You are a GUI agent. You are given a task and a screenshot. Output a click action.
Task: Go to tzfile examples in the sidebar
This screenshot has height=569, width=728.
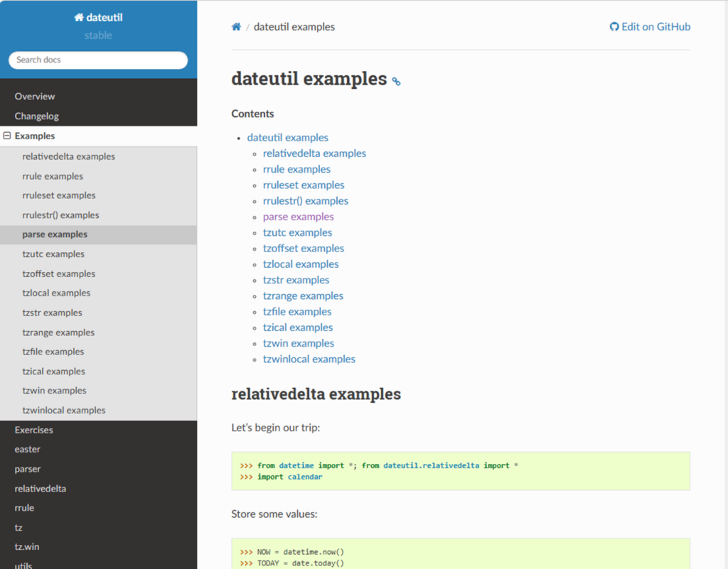(x=53, y=352)
